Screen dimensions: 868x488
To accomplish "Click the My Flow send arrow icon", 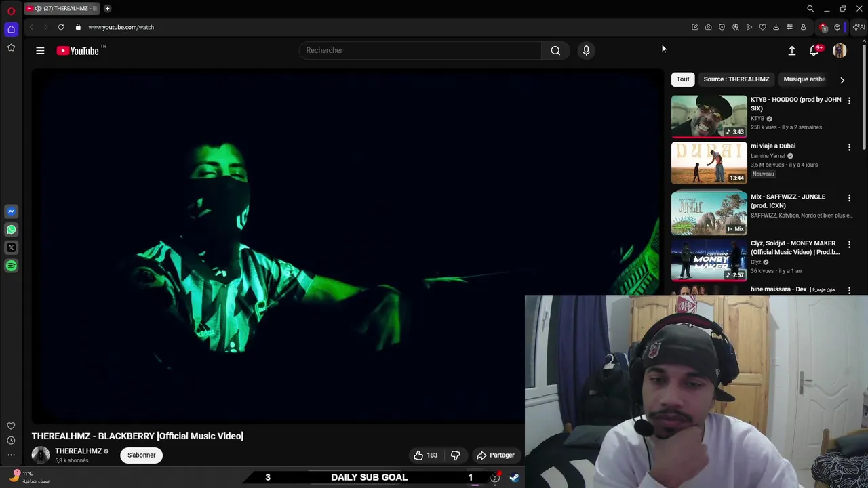I will tap(749, 27).
